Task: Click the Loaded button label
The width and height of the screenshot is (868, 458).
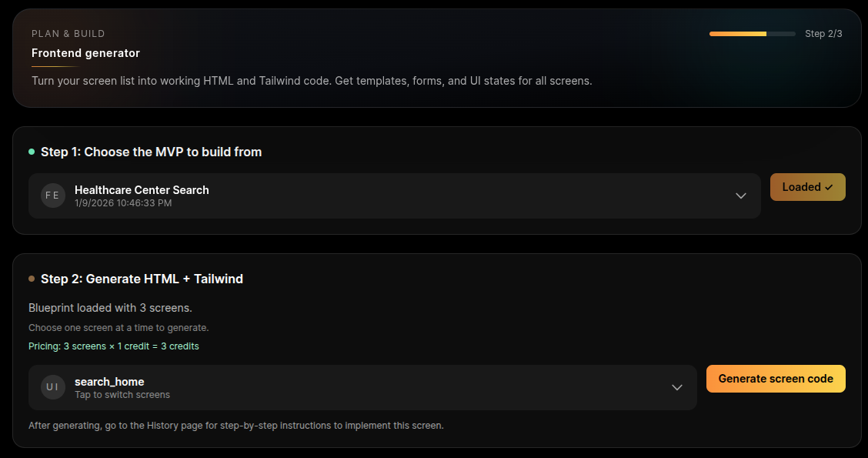Action: [x=801, y=187]
